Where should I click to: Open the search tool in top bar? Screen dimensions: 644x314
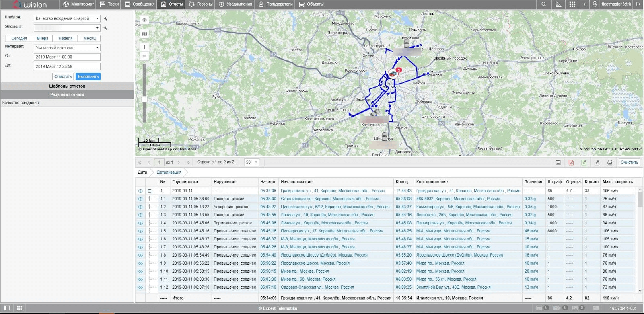tap(543, 4)
